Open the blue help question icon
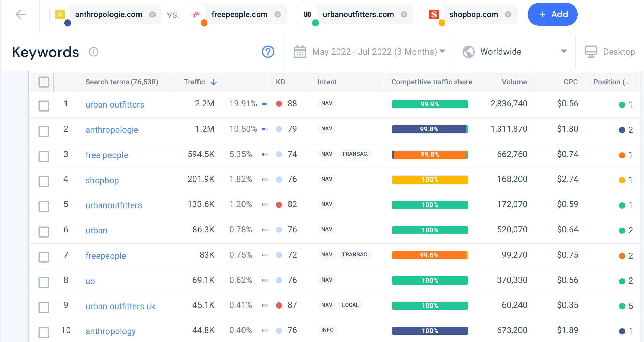 click(268, 52)
